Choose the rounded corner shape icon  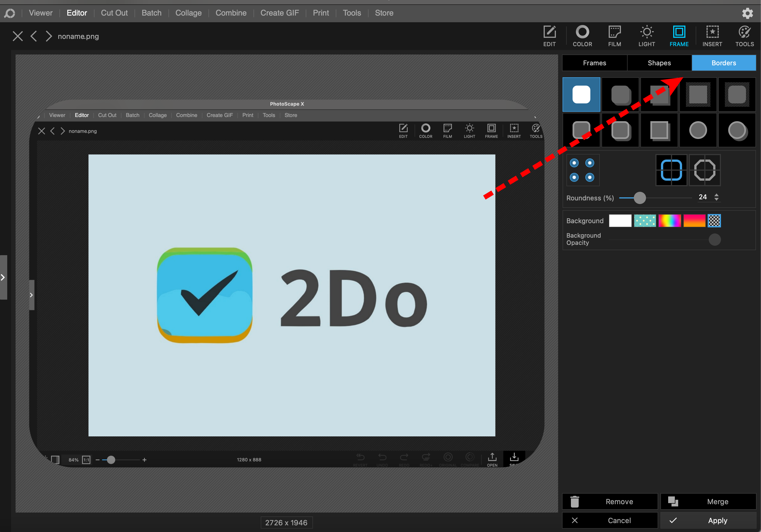(671, 170)
